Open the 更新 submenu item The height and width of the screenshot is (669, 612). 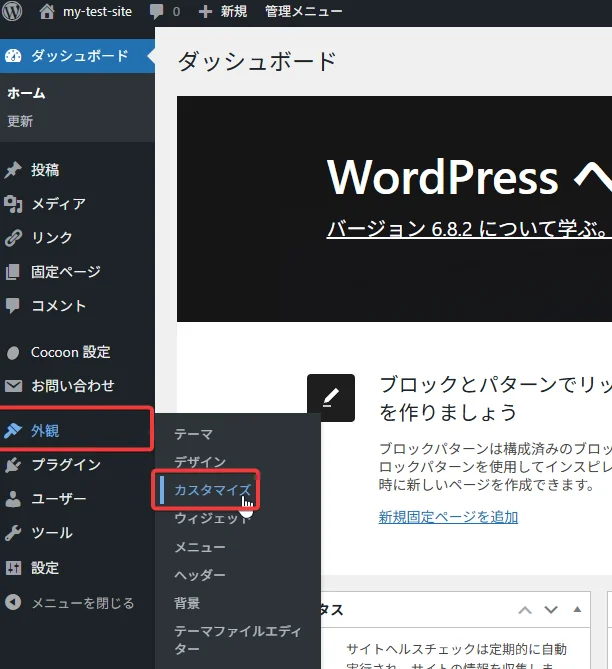point(20,122)
